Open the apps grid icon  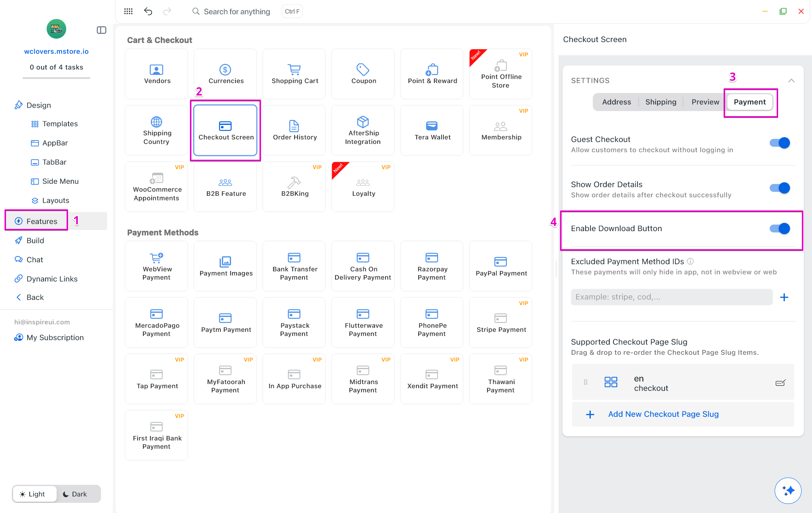point(128,11)
